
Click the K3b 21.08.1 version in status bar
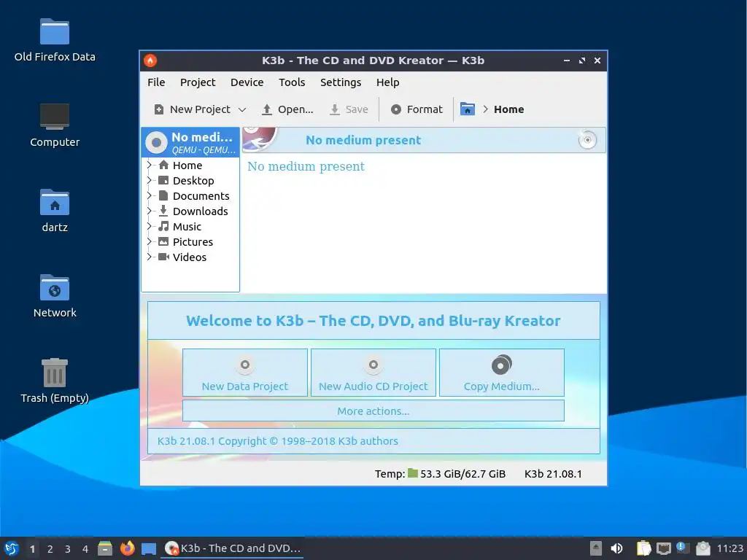553,474
